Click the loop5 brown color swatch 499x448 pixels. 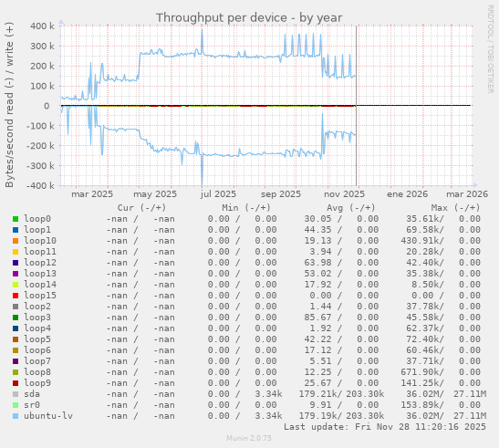(x=16, y=339)
